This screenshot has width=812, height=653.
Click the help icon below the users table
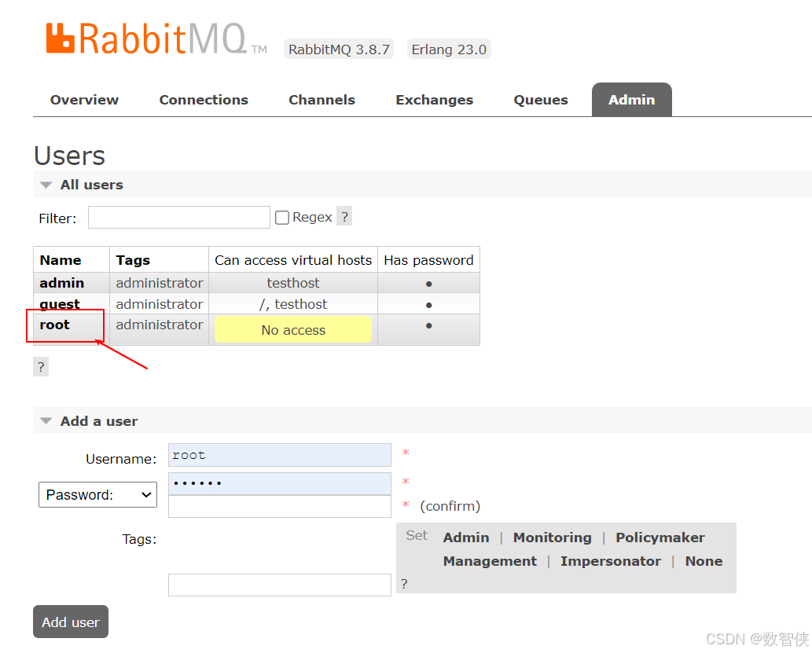click(x=40, y=366)
